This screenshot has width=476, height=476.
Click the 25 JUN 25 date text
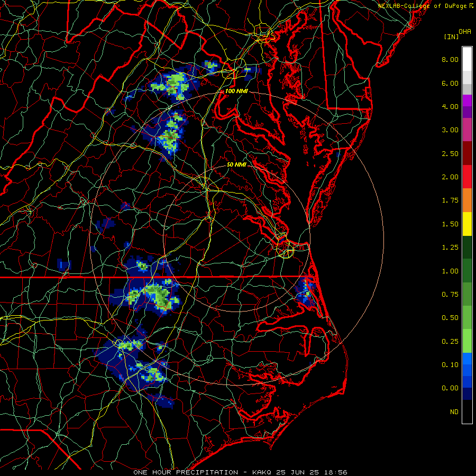(x=298, y=472)
